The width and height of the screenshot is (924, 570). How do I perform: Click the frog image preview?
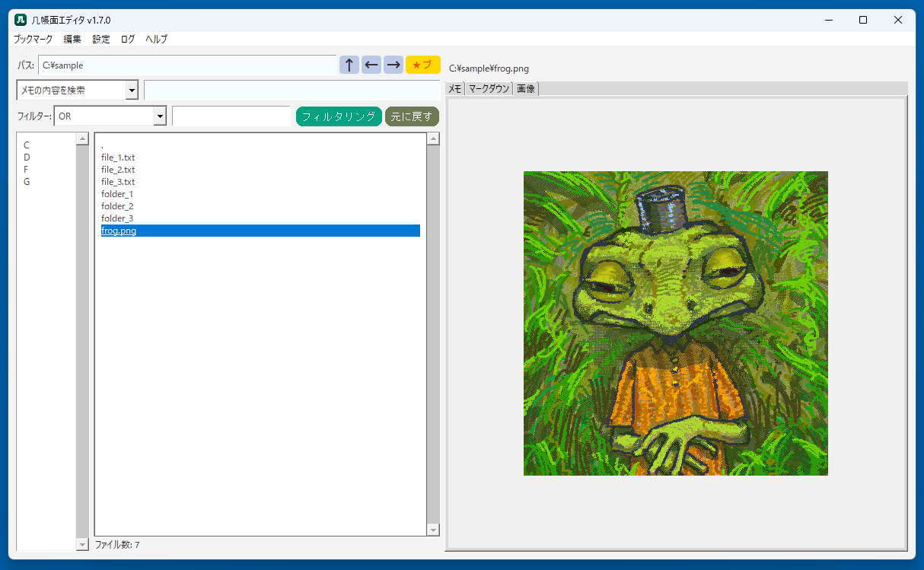pos(676,323)
